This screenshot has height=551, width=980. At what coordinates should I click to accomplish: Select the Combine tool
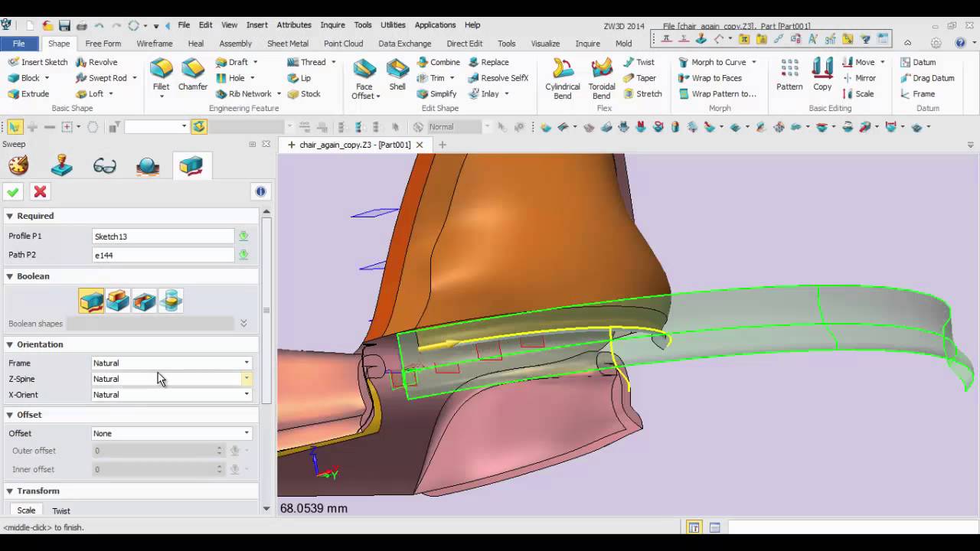click(x=438, y=62)
